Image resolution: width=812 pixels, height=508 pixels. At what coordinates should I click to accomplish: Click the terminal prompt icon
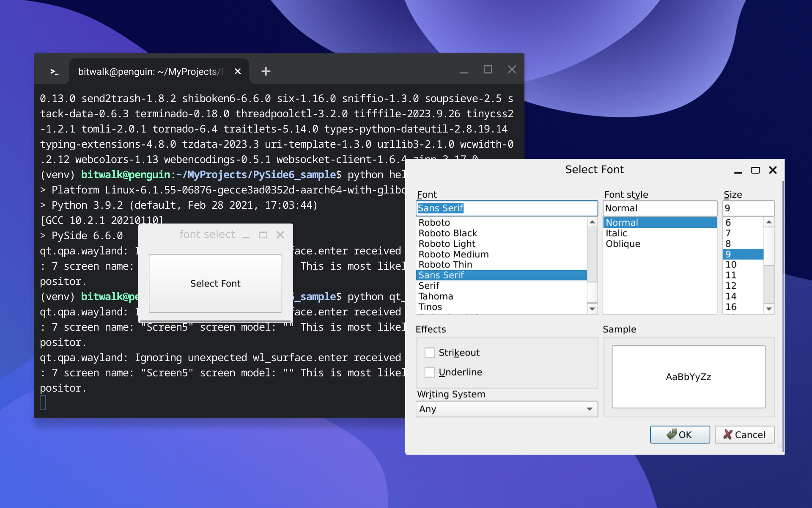(x=54, y=72)
